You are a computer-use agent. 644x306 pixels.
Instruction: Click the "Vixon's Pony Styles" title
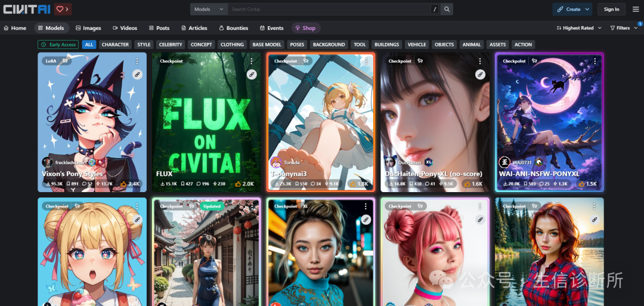72,174
